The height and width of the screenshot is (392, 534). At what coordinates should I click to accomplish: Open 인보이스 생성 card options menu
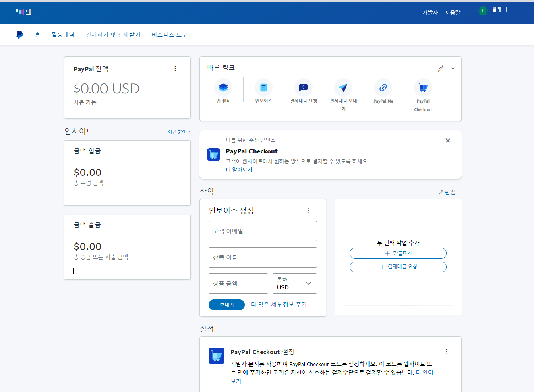308,211
